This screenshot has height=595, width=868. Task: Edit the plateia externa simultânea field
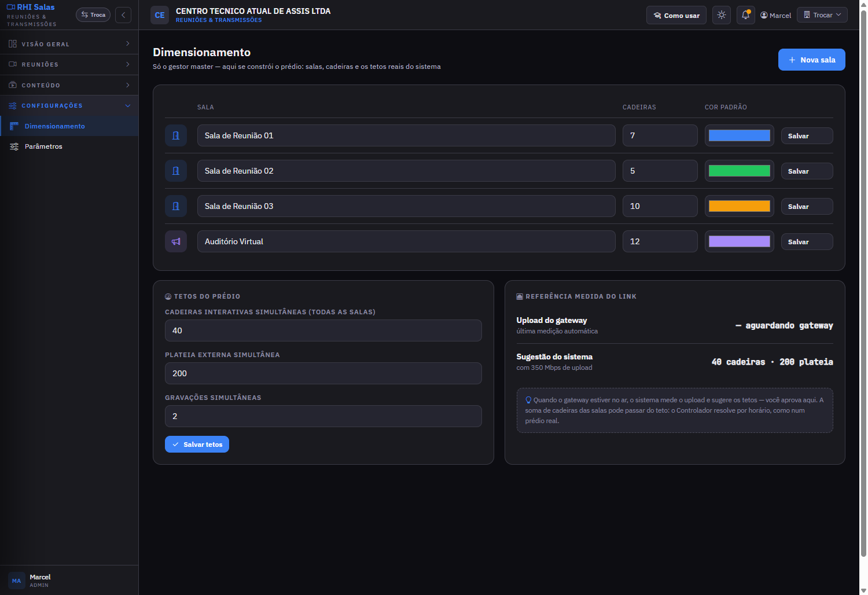point(323,373)
